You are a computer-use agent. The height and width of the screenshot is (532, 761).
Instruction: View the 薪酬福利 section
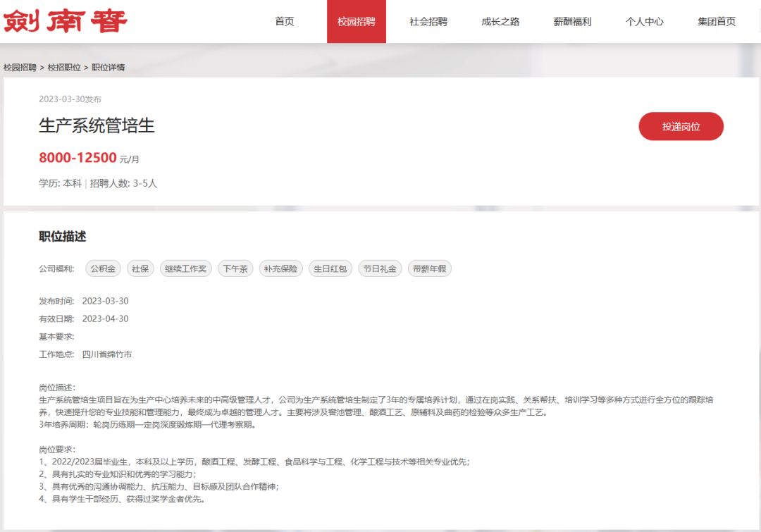pos(572,21)
